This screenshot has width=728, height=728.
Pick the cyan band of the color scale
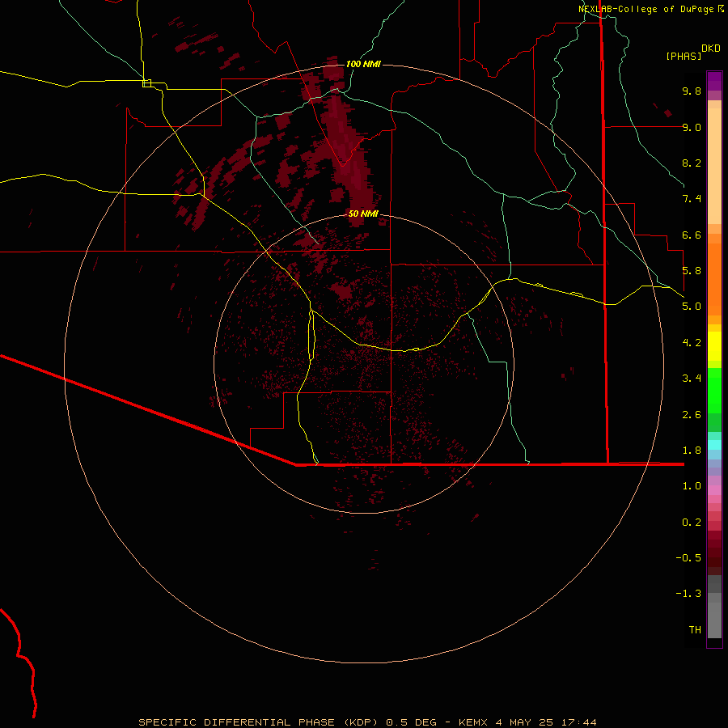(x=714, y=445)
